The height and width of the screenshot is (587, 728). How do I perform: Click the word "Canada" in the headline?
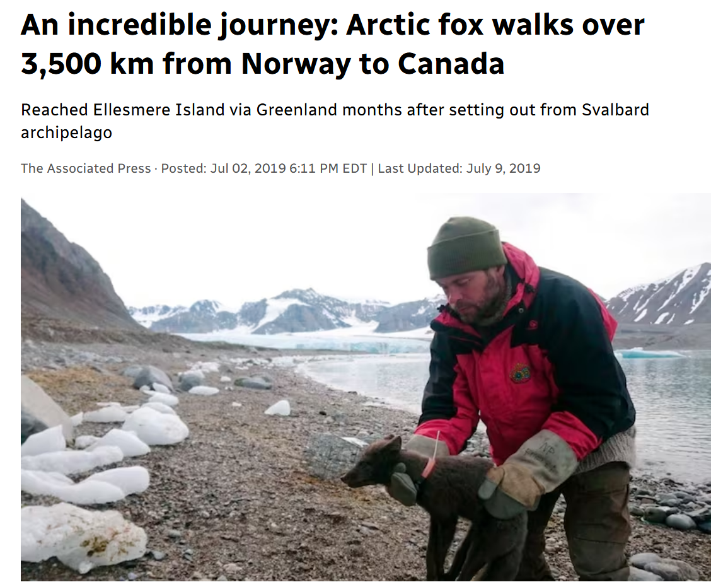click(450, 63)
